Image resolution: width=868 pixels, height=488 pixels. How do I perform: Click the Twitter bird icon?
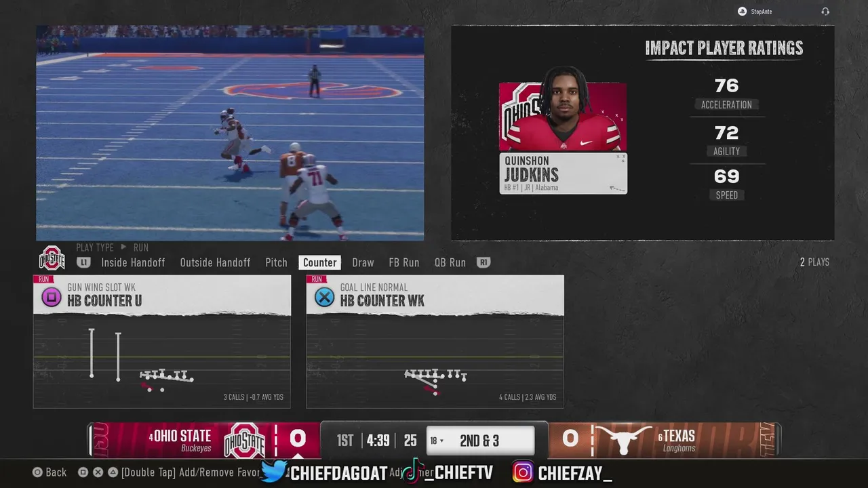click(274, 472)
